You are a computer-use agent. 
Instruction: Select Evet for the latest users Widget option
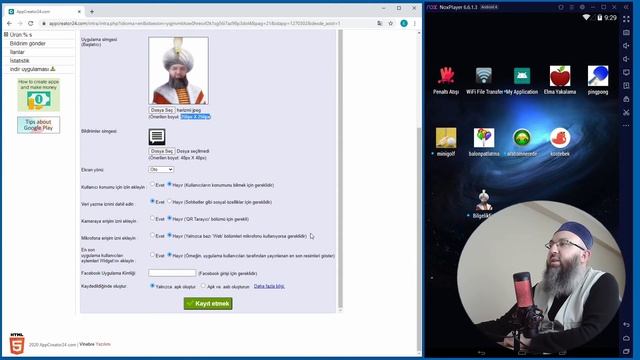pyautogui.click(x=152, y=255)
